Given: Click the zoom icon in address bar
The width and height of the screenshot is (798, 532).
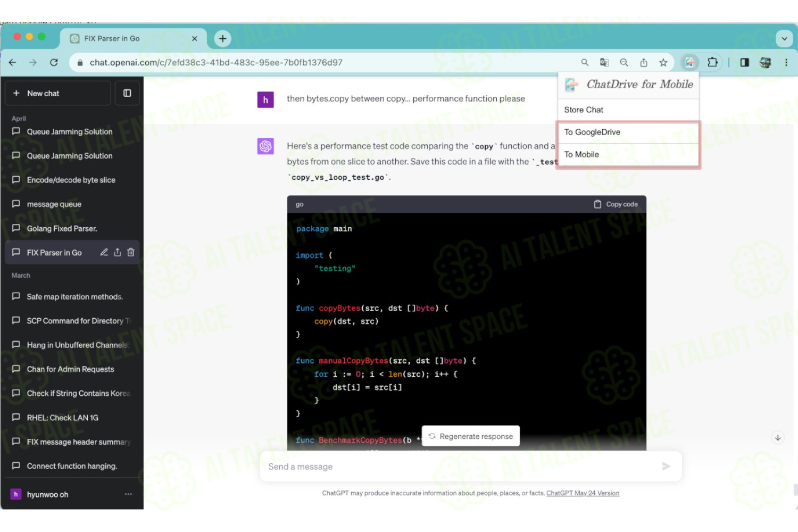Looking at the screenshot, I should [x=624, y=62].
